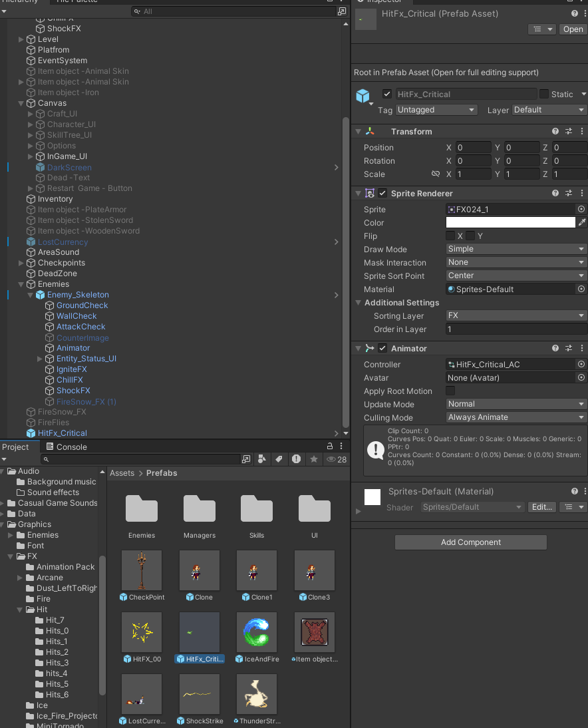Toggle Sprite Renderer enabled checkbox
588x728 pixels.
click(382, 193)
